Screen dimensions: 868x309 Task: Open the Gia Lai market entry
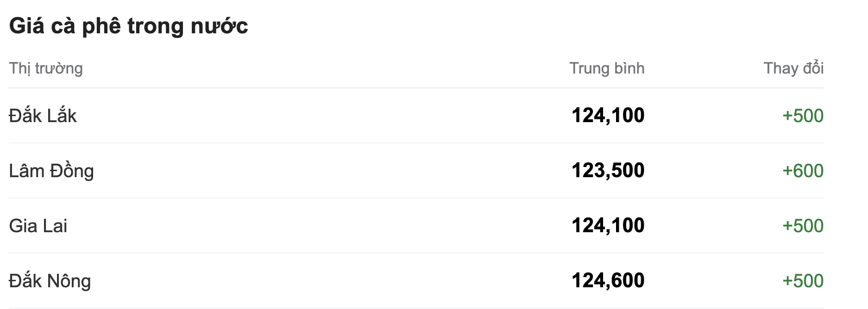[x=38, y=226]
